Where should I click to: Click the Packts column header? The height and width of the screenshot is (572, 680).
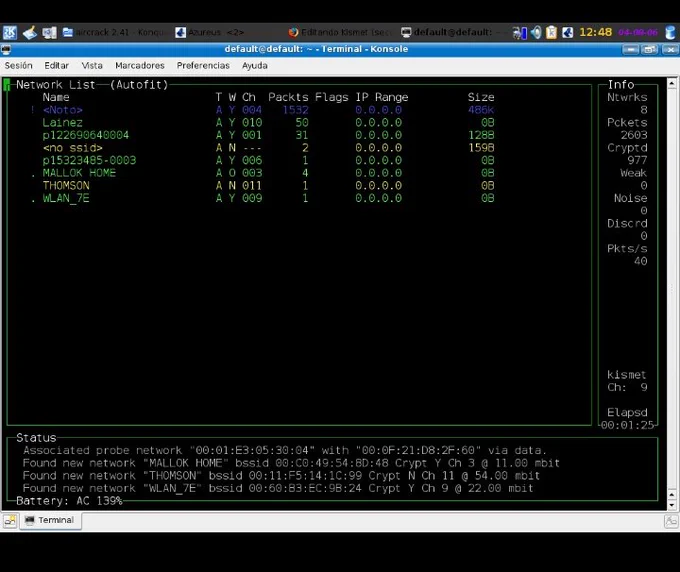288,97
